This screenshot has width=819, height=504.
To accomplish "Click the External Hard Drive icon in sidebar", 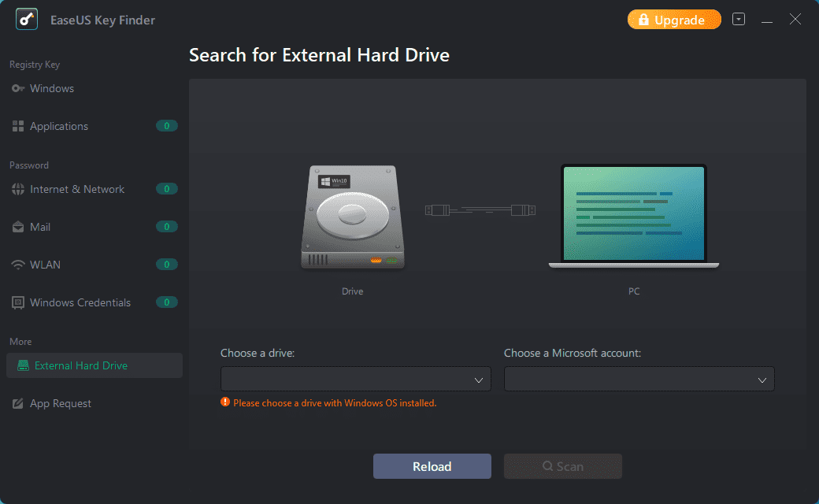I will [x=23, y=365].
